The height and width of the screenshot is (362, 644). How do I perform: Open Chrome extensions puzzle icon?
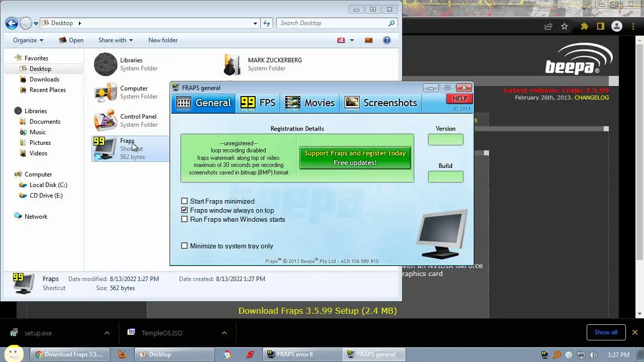(584, 27)
